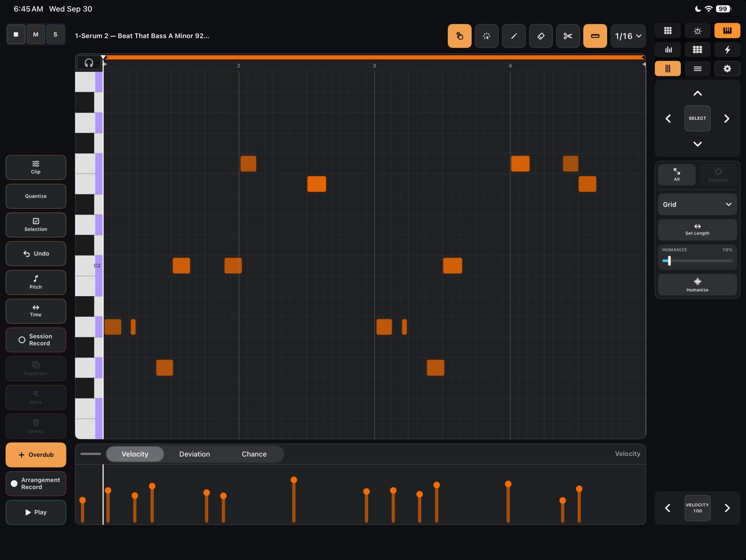The height and width of the screenshot is (560, 746).
Task: Open the 1/16 grid size dropdown
Action: point(628,36)
